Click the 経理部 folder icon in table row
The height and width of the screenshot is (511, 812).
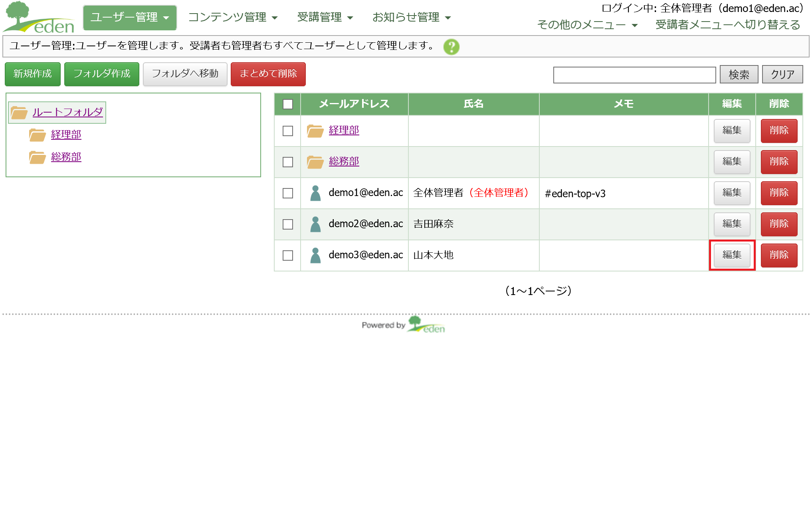[x=315, y=131]
